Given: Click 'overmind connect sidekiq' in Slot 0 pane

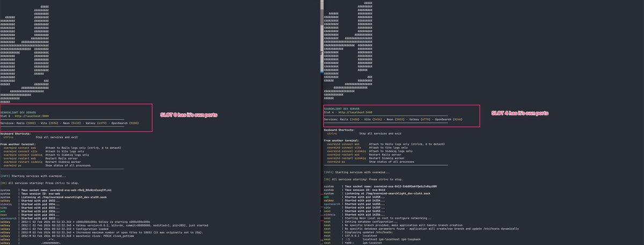Looking at the screenshot, I should [x=23, y=154].
